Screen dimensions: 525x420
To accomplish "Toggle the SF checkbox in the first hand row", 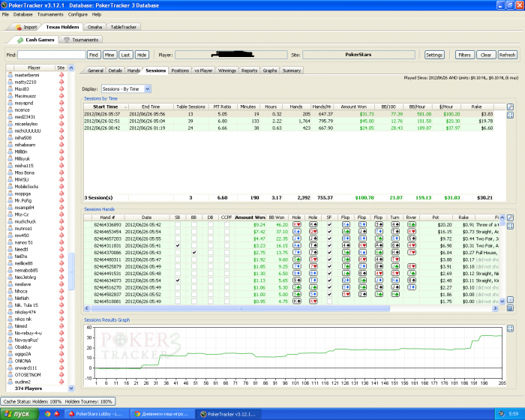I will click(x=328, y=224).
